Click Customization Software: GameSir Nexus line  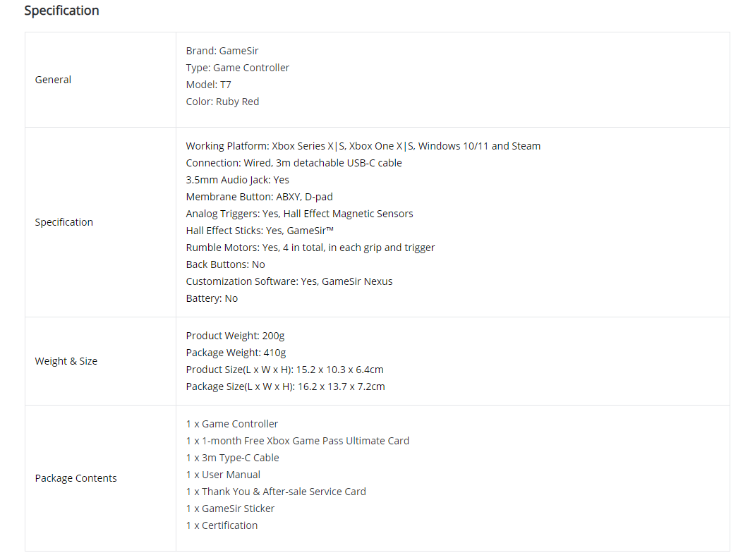[289, 281]
